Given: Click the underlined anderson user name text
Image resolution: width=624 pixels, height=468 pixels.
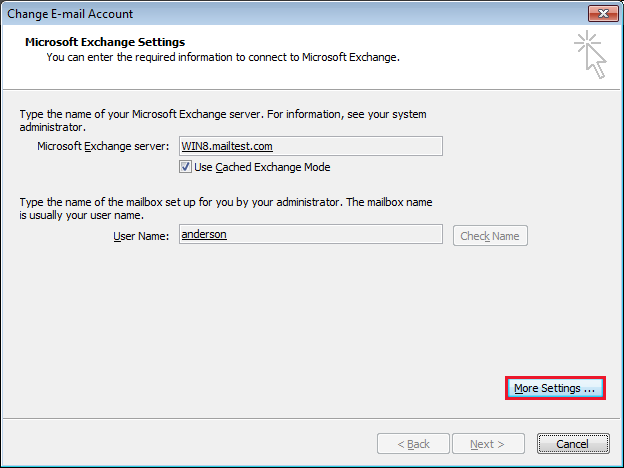Looking at the screenshot, I should 204,234.
